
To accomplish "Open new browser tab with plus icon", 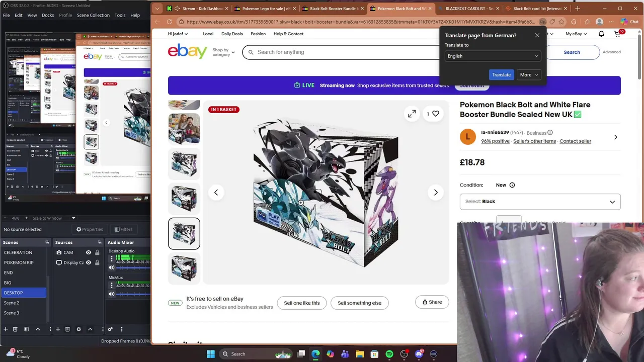I will [578, 9].
